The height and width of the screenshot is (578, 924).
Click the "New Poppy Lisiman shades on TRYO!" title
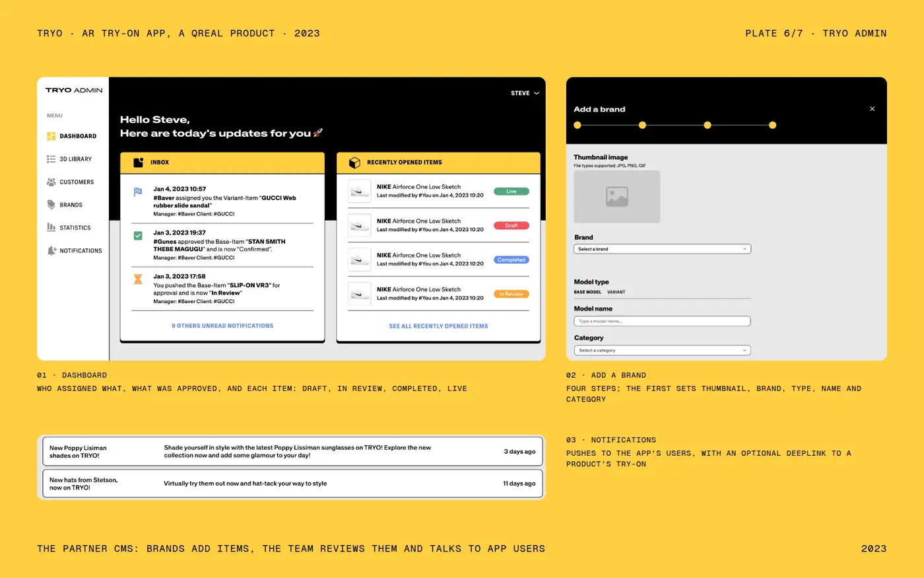[78, 452]
